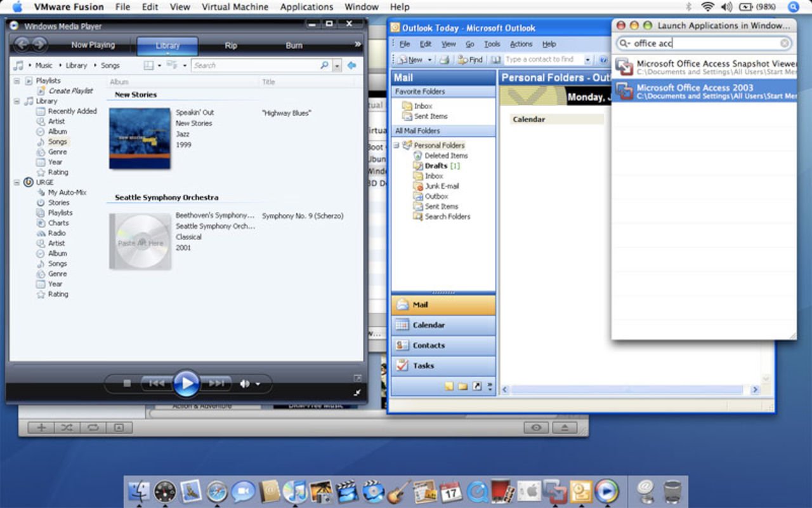Viewport: 812px width, 508px height.
Task: Collapse the Personal Folders tree
Action: pyautogui.click(x=396, y=145)
